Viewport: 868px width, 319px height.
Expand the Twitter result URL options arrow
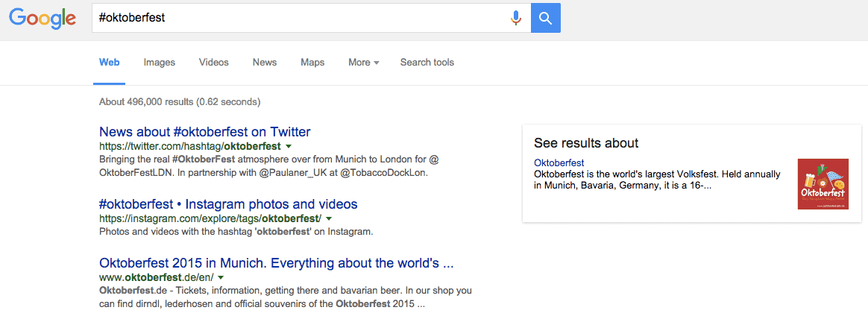(x=289, y=147)
